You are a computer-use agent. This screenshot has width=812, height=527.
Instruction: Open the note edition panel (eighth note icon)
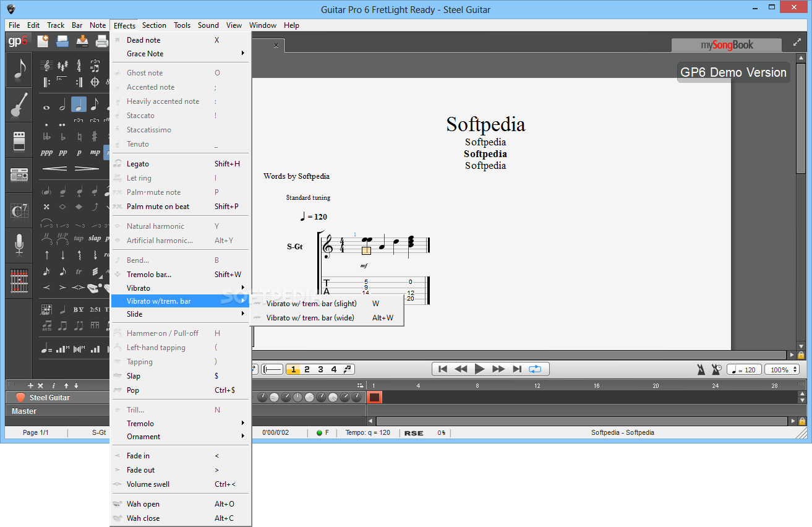tap(20, 71)
